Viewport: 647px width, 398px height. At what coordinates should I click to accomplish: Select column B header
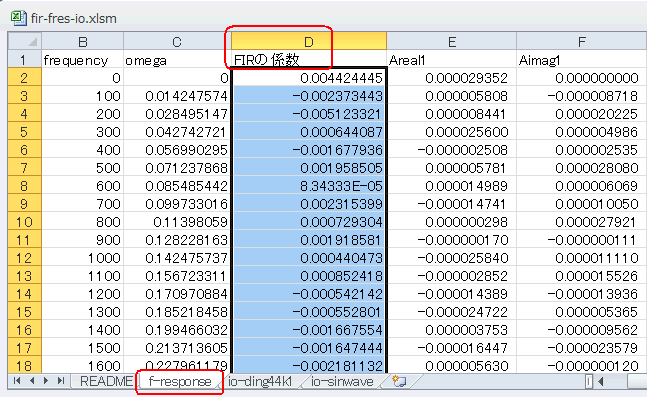point(83,42)
